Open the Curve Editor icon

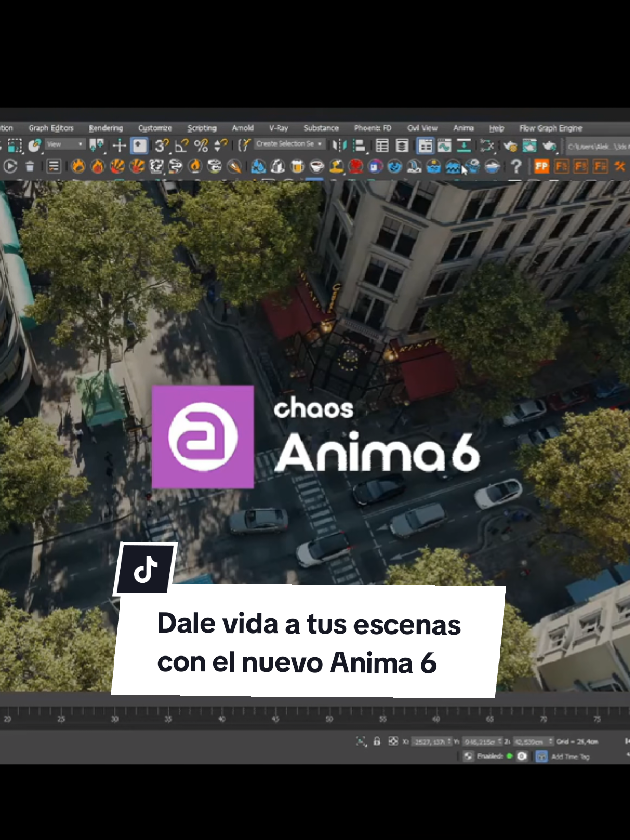tap(444, 146)
